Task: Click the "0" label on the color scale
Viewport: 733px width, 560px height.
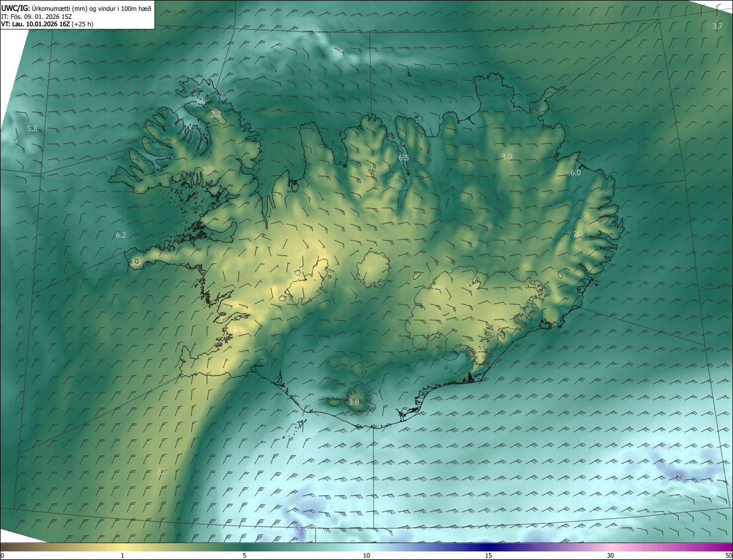Action: click(2, 555)
